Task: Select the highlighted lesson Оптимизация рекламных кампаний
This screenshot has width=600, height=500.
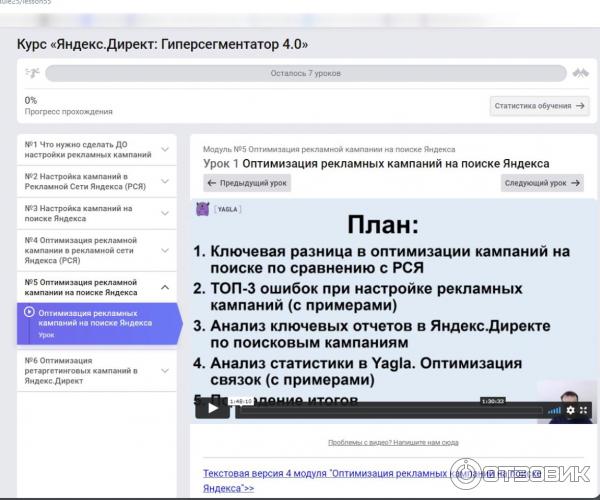Action: pyautogui.click(x=98, y=324)
